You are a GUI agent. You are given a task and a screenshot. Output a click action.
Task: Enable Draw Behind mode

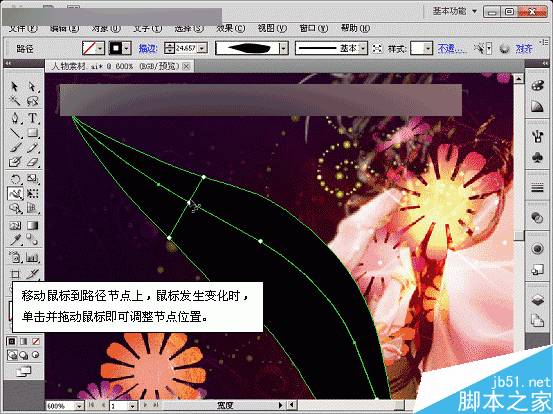coord(24,355)
